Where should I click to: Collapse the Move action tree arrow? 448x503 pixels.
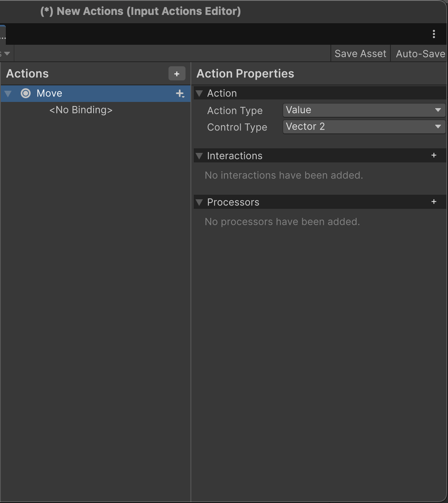click(8, 94)
